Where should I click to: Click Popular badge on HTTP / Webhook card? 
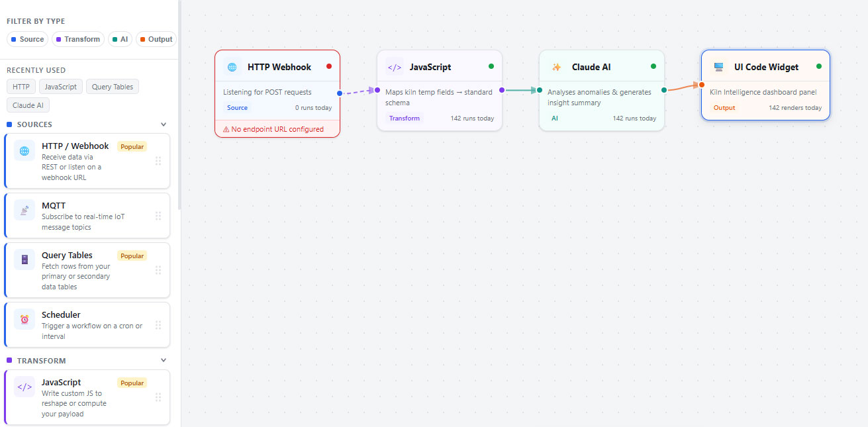pos(132,147)
